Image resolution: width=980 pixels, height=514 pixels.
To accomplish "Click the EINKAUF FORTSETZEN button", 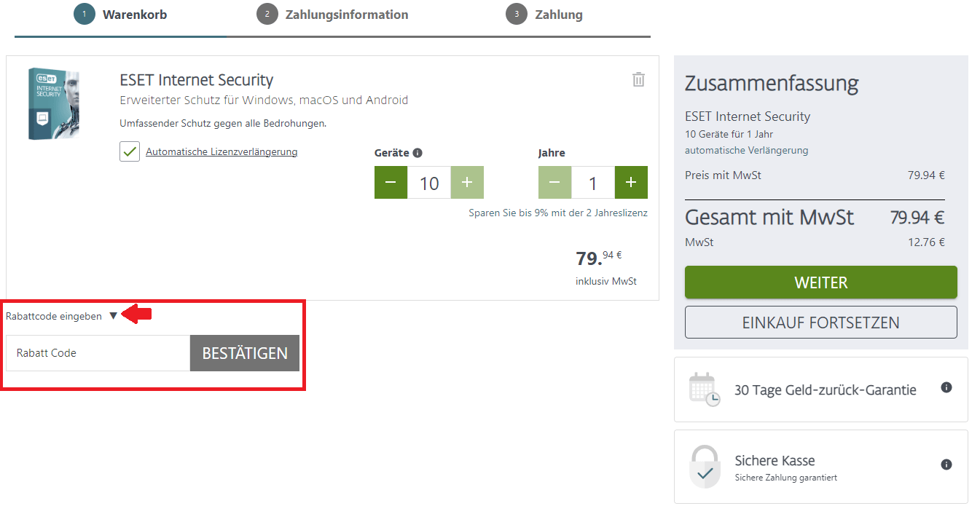I will point(821,322).
